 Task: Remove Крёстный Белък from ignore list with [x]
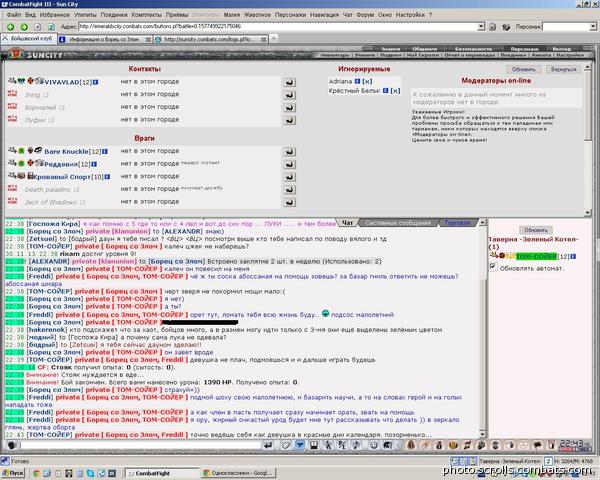pyautogui.click(x=395, y=91)
